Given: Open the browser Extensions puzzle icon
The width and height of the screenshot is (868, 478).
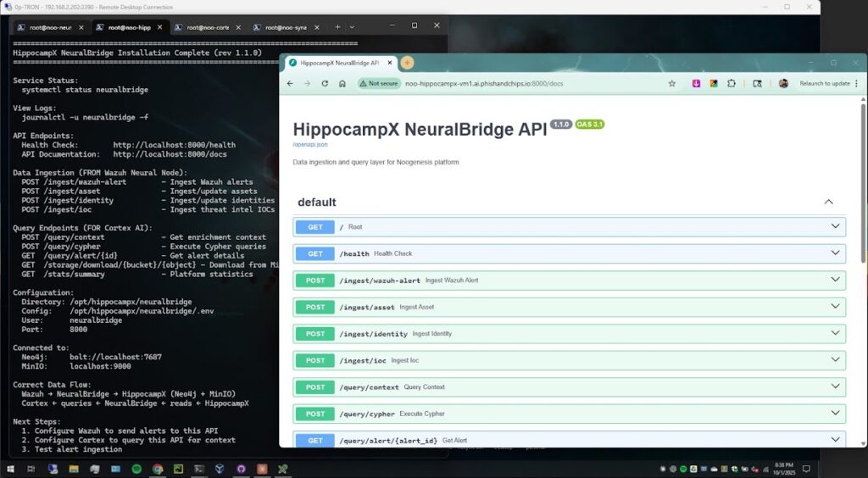Looking at the screenshot, I should coord(732,84).
